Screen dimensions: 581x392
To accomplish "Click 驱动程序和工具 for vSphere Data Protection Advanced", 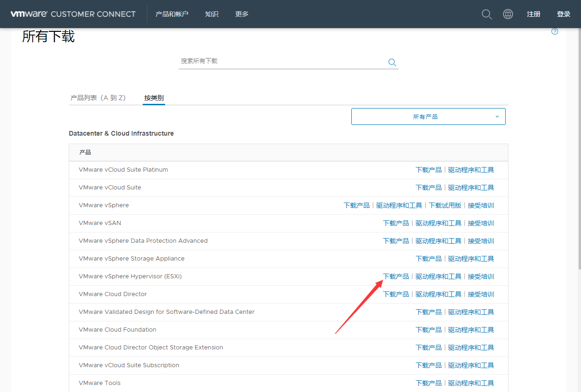I will pos(438,241).
